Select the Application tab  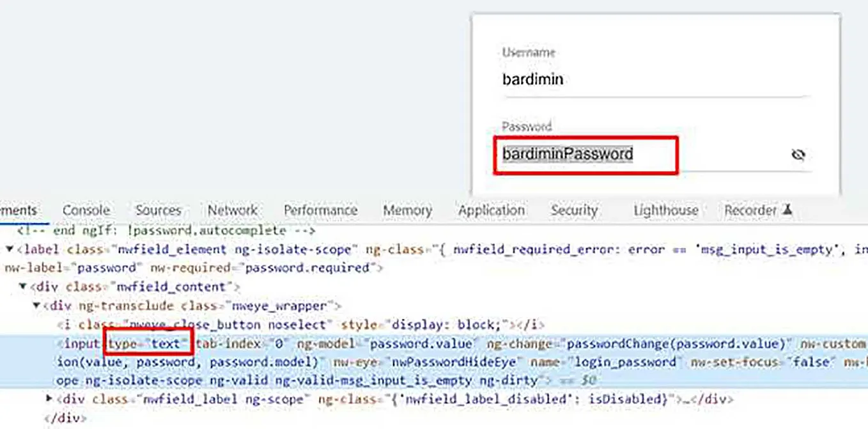click(x=491, y=210)
